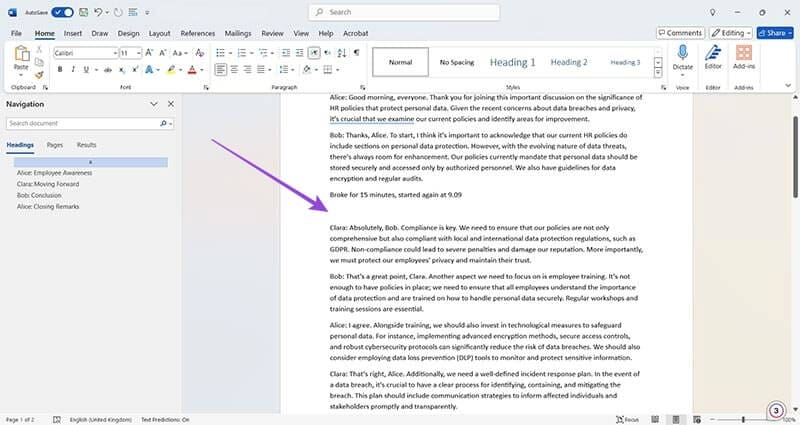Increase font size with grow-font icon
Screen dimensions: 800x425
(x=149, y=53)
